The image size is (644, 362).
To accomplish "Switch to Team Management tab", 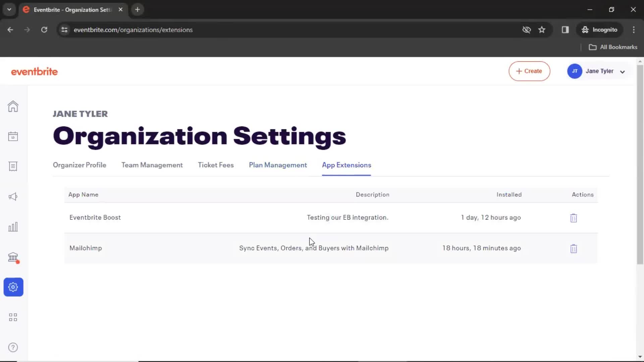I will (x=152, y=165).
